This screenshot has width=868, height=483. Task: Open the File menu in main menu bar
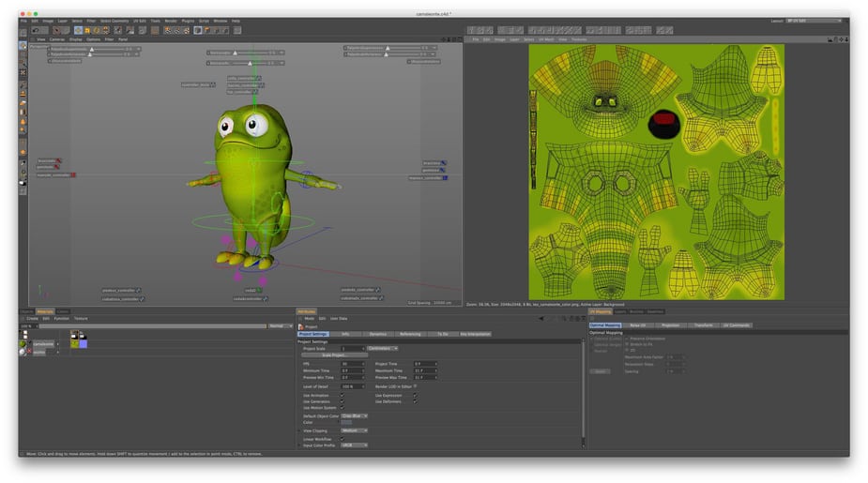(23, 21)
